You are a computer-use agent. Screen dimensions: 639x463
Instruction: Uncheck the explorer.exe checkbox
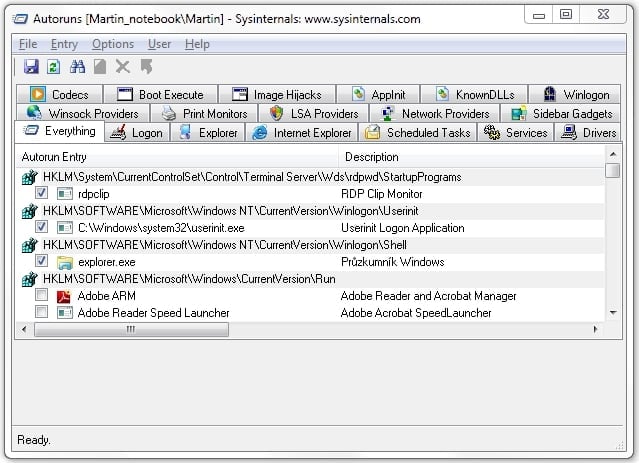pos(41,260)
